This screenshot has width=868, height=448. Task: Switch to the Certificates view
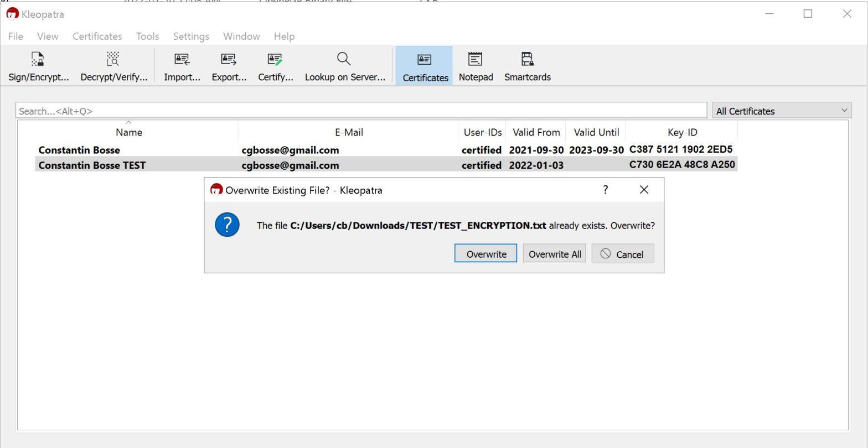[x=425, y=66]
